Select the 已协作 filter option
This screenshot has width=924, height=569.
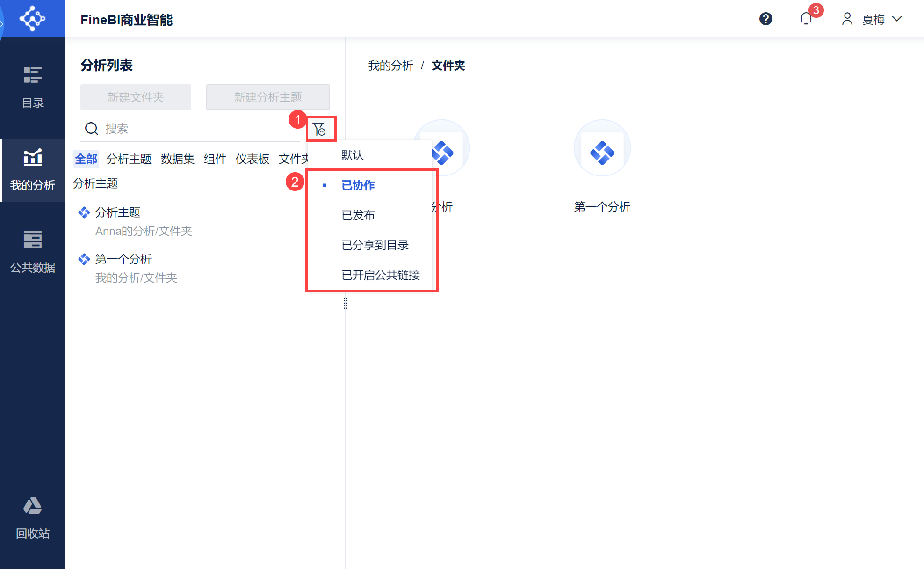point(358,185)
